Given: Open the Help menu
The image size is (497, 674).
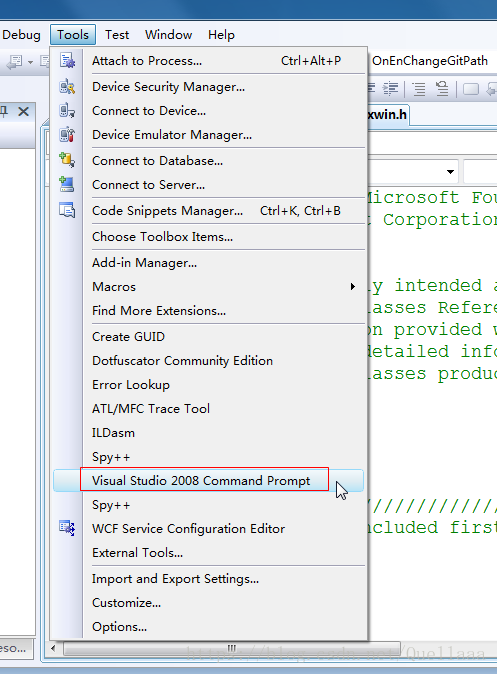Looking at the screenshot, I should click(221, 34).
